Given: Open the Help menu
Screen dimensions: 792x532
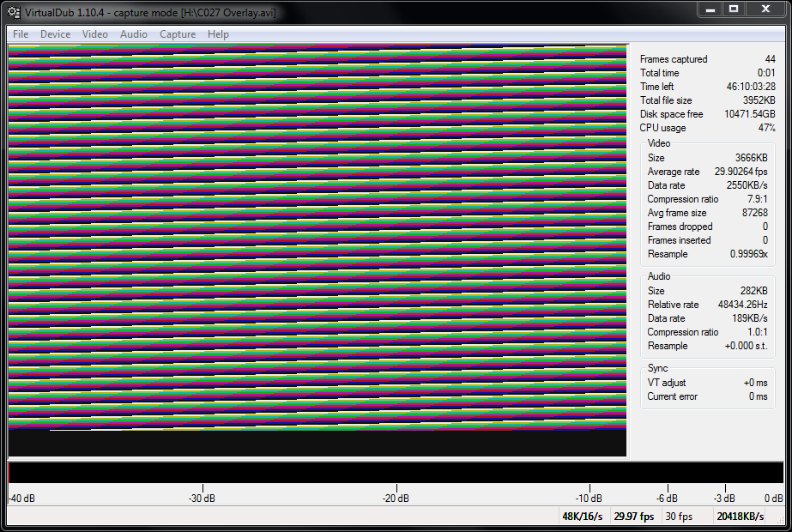Looking at the screenshot, I should pyautogui.click(x=218, y=34).
